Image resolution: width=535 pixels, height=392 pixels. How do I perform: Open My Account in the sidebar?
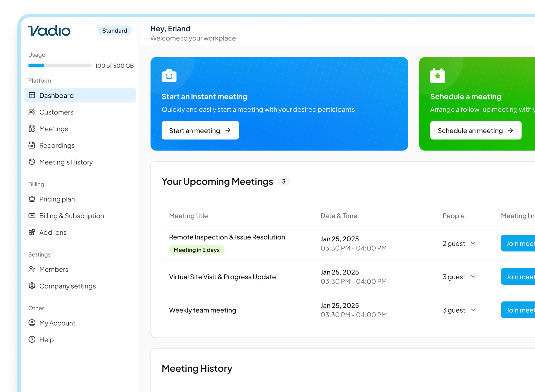tap(57, 323)
